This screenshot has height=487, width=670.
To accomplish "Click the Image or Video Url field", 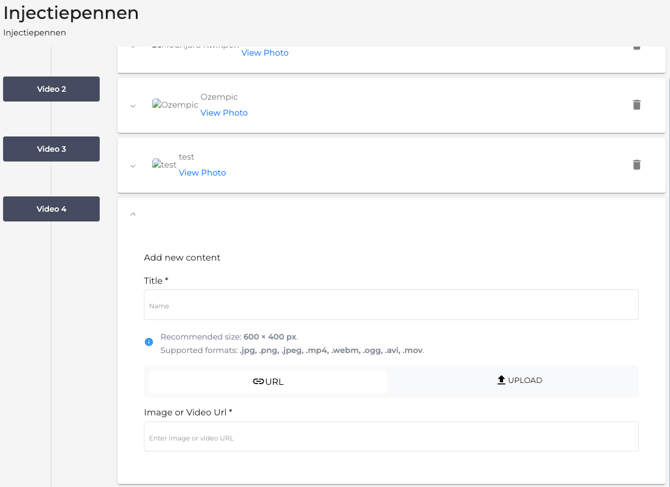I will (x=391, y=437).
